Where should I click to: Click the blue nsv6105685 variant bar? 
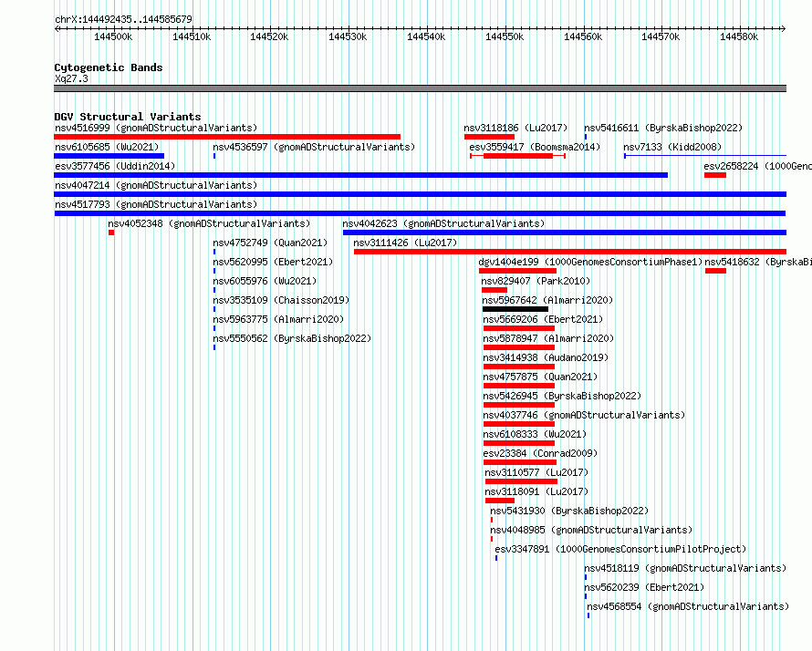coord(109,156)
